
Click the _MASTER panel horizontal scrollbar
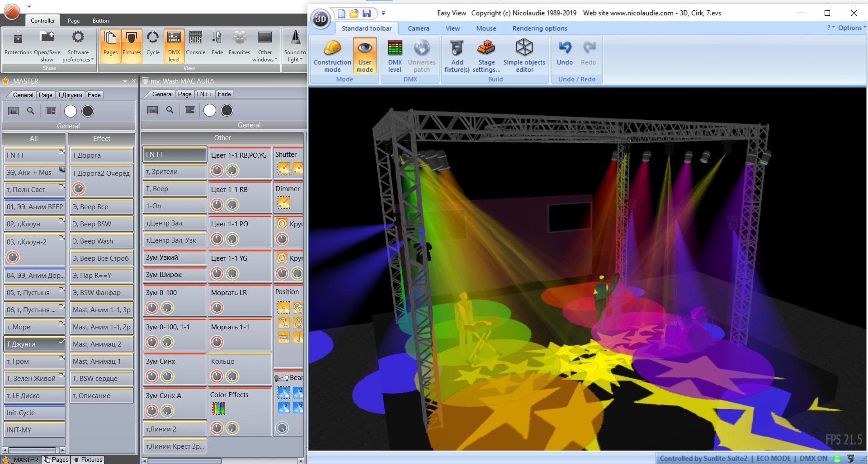[x=34, y=450]
